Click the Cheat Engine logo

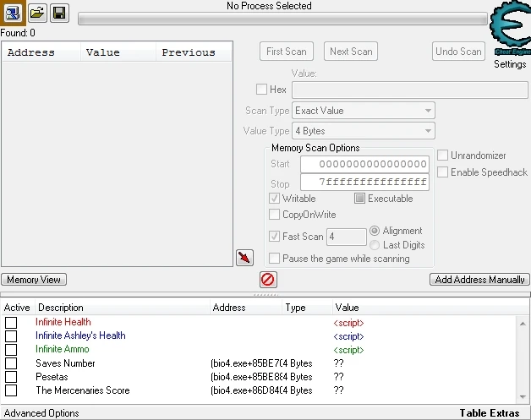(x=512, y=28)
